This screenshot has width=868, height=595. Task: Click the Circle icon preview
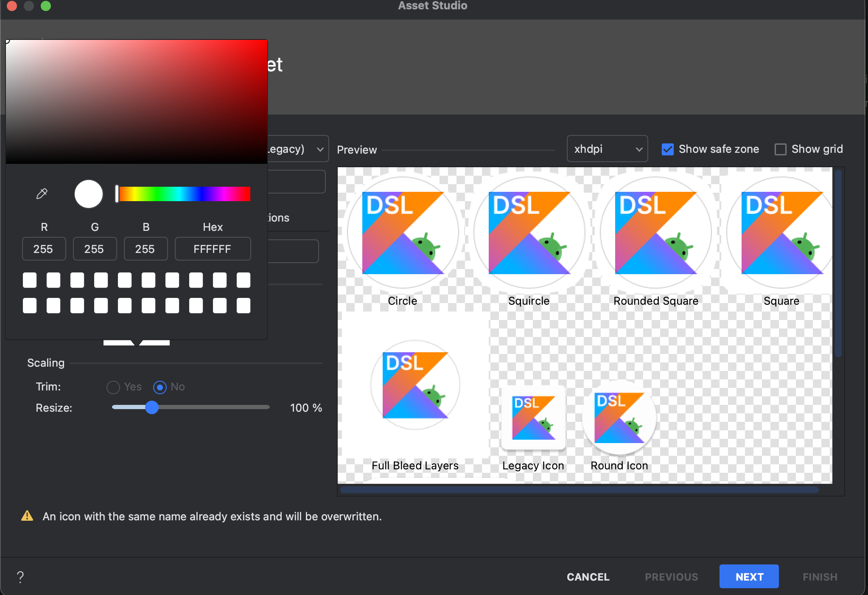(x=403, y=233)
